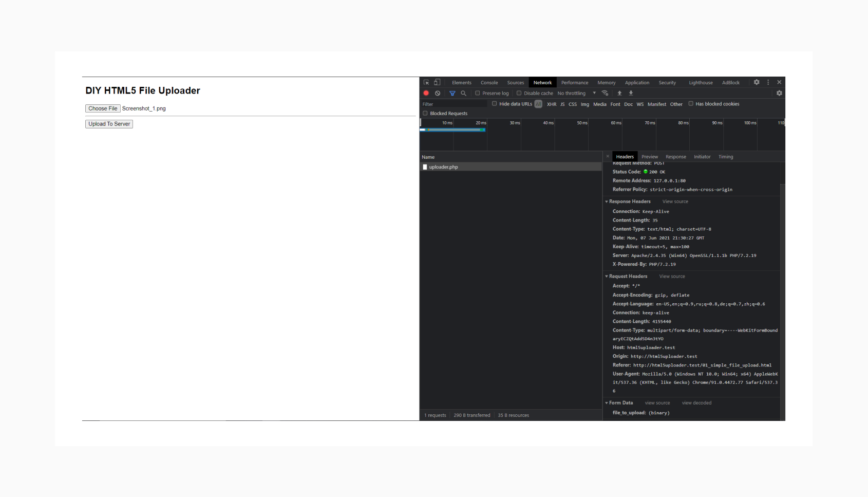
Task: Enable the Preserve log checkbox
Action: (478, 93)
